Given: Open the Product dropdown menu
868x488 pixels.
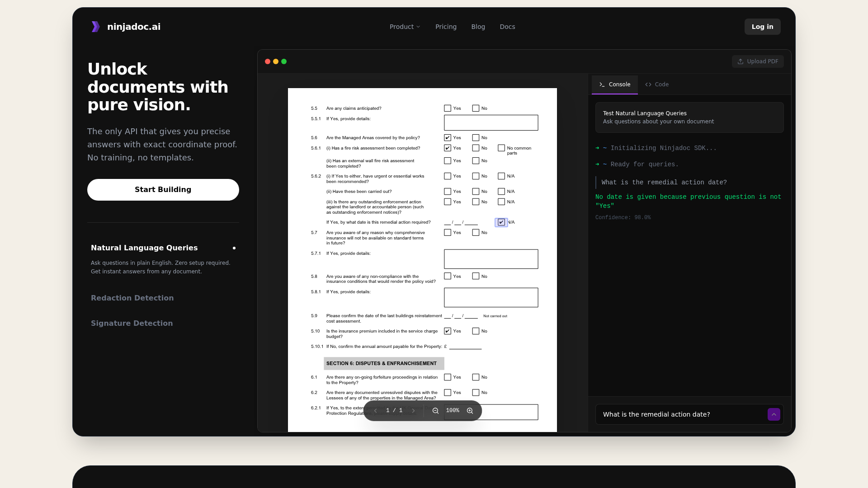Looking at the screenshot, I should point(404,27).
